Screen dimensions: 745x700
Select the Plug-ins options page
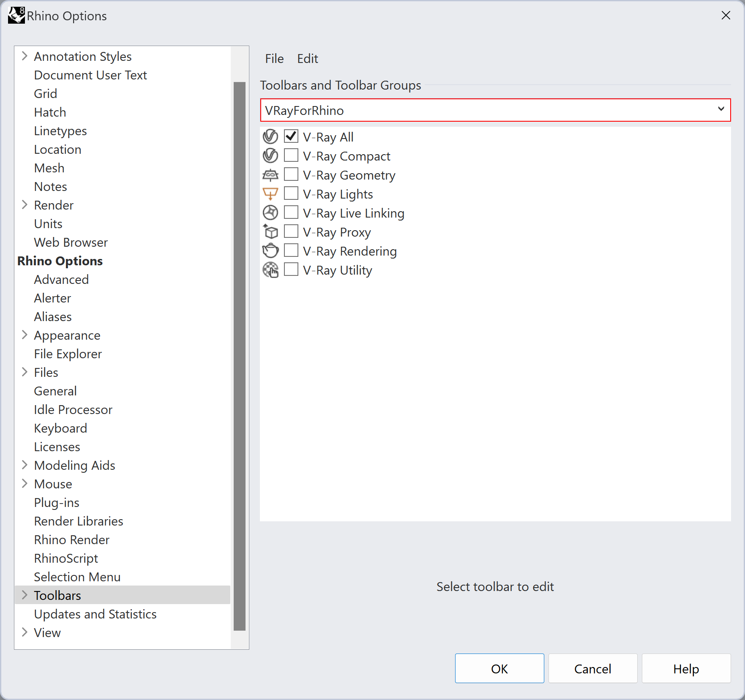(57, 503)
